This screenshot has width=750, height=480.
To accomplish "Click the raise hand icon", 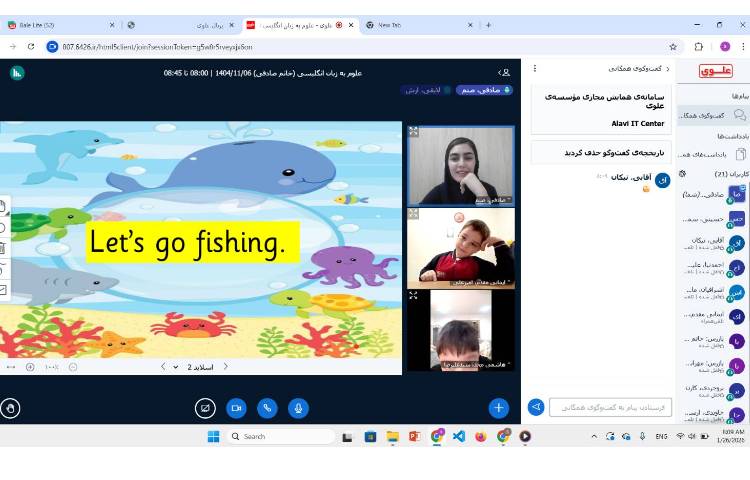I will [x=11, y=408].
